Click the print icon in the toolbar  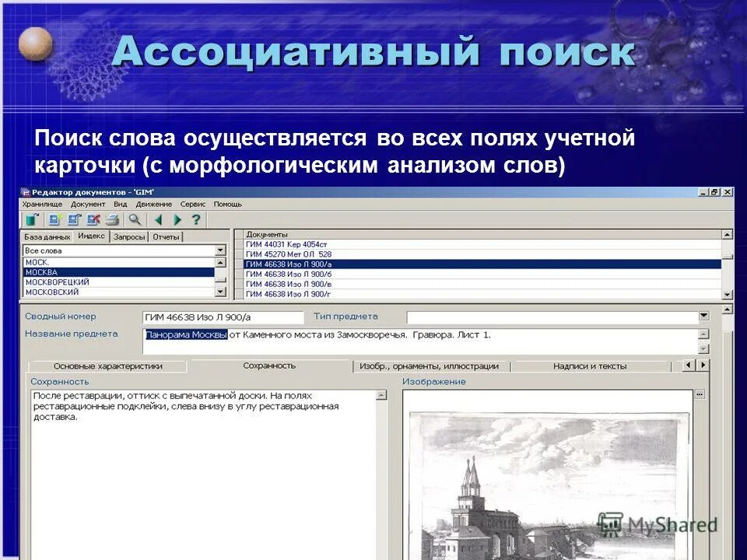(x=114, y=219)
